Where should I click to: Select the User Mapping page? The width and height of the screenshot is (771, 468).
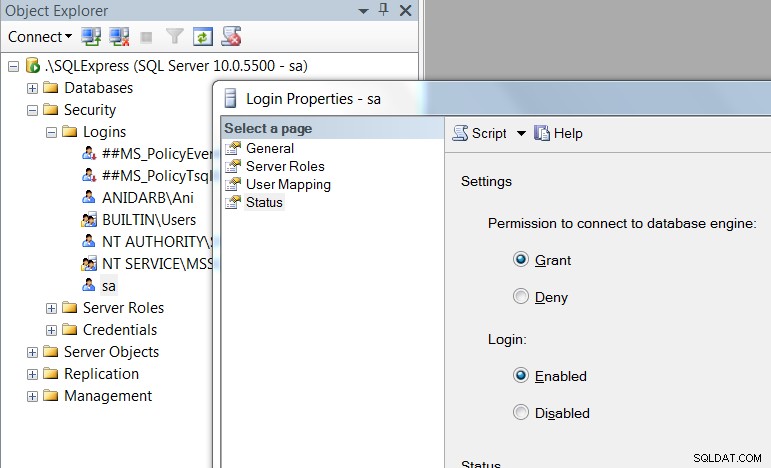coord(288,184)
